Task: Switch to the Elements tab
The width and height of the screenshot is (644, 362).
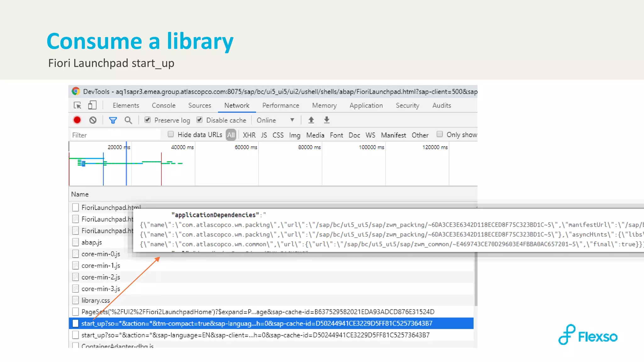Action: tap(126, 105)
